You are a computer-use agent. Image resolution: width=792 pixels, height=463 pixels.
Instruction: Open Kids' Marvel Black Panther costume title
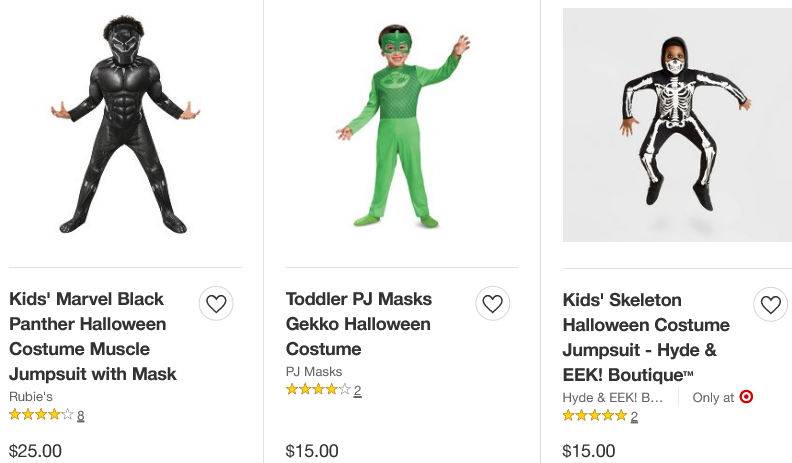93,336
